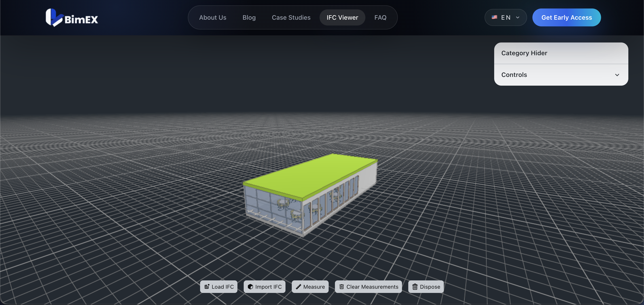Open the EN language dropdown
644x305 pixels.
pos(506,17)
